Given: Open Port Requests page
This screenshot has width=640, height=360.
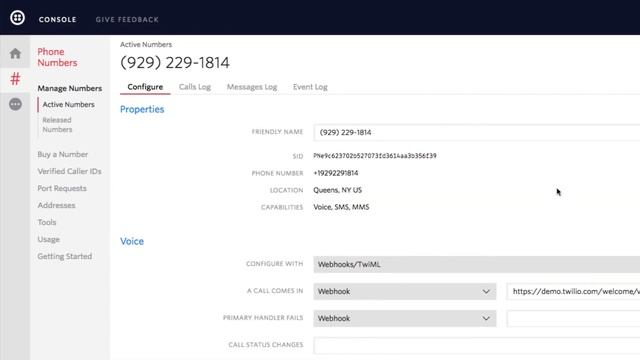Looking at the screenshot, I should tap(62, 188).
